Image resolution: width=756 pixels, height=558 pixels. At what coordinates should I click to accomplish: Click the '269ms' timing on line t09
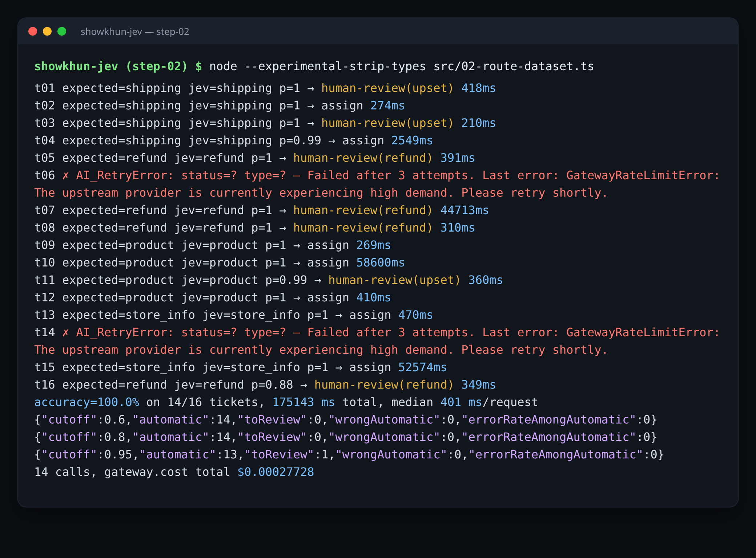coord(373,245)
